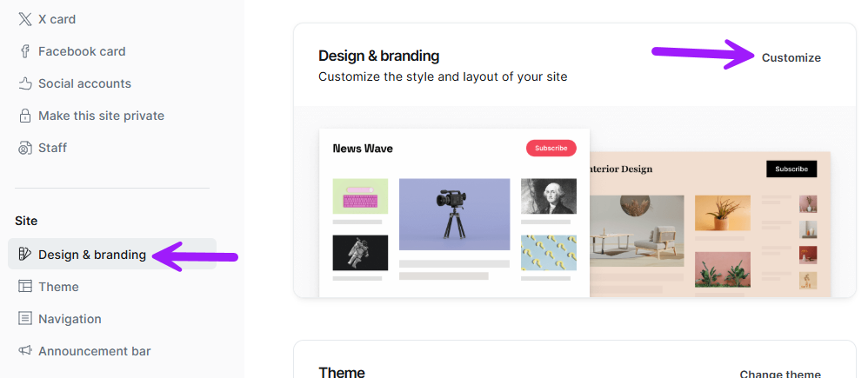
Task: Click the Announcement bar megaphone icon
Action: click(25, 350)
